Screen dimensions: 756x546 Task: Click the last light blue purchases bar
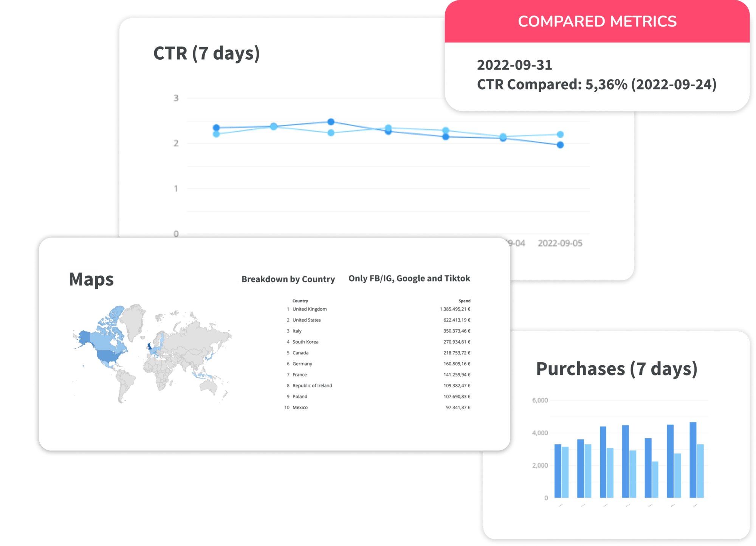pos(700,471)
